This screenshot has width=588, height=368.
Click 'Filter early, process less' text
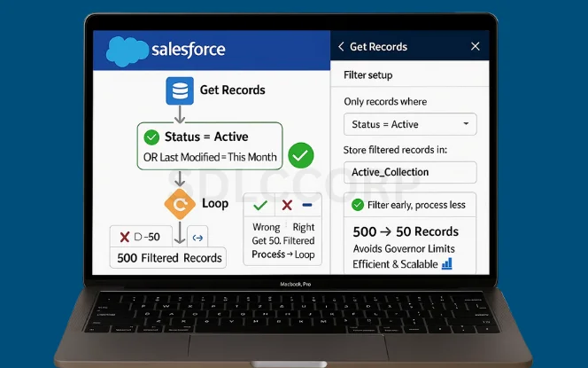tap(416, 205)
